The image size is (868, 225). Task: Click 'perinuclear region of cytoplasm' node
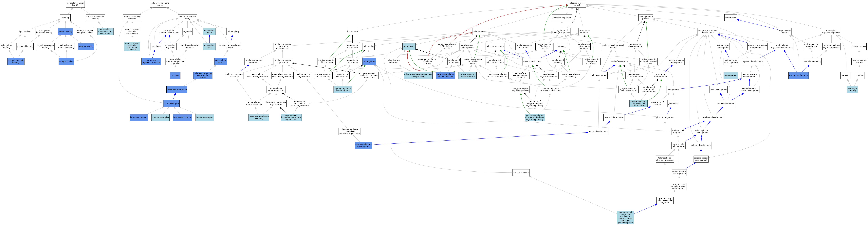point(151,62)
